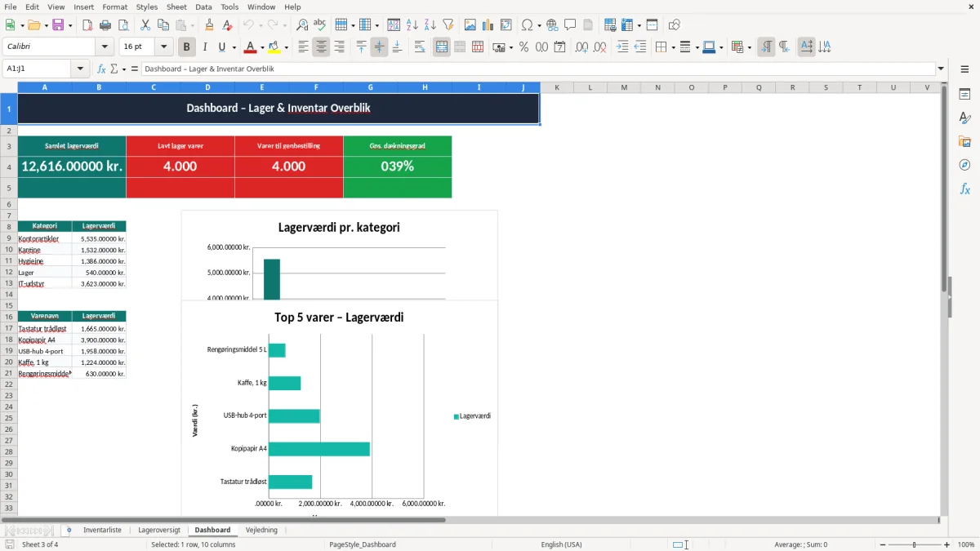The height and width of the screenshot is (551, 980).
Task: Select row 15 header
Action: (x=8, y=305)
